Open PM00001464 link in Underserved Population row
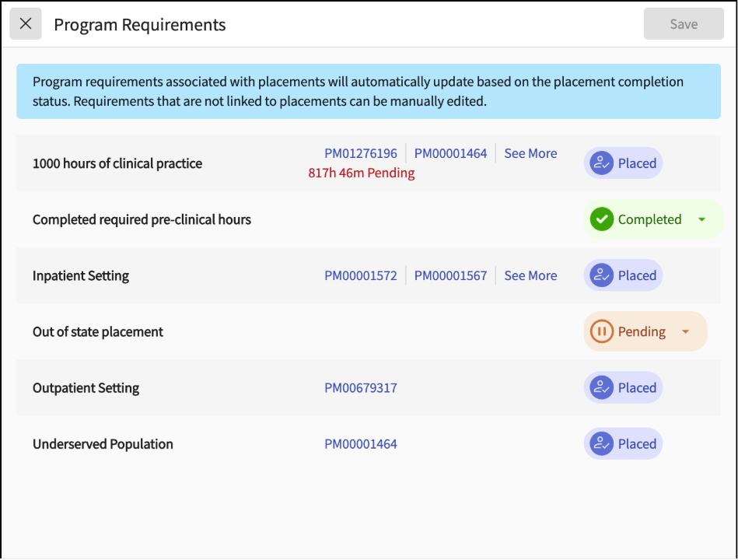Viewport: 738px width, 560px height. click(x=361, y=444)
